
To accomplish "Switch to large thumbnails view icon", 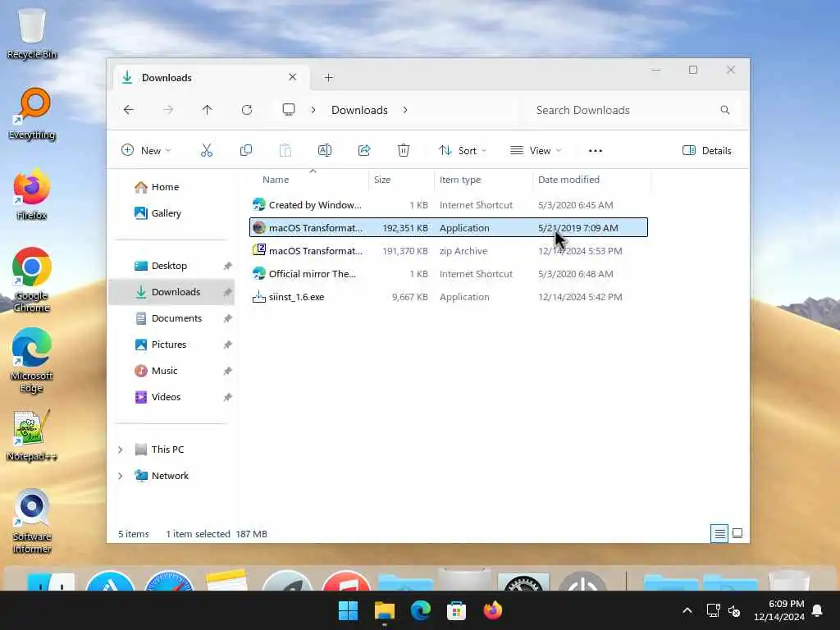I will pyautogui.click(x=737, y=533).
